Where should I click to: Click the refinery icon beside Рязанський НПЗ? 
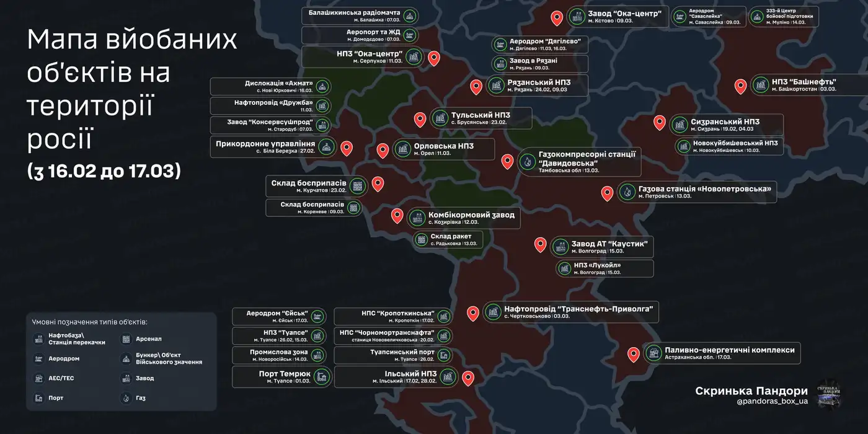tap(495, 86)
